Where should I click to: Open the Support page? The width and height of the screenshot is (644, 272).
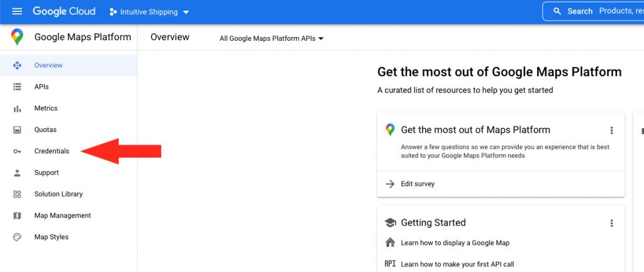point(69,172)
